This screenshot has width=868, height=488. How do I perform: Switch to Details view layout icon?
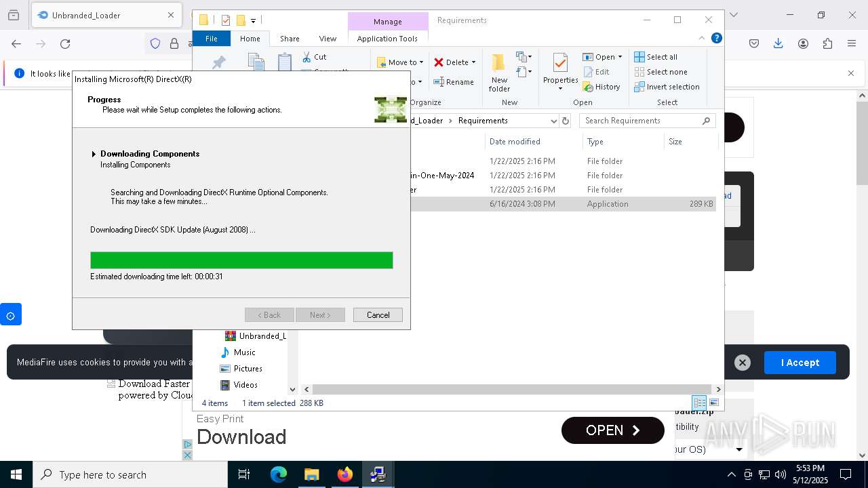[699, 403]
